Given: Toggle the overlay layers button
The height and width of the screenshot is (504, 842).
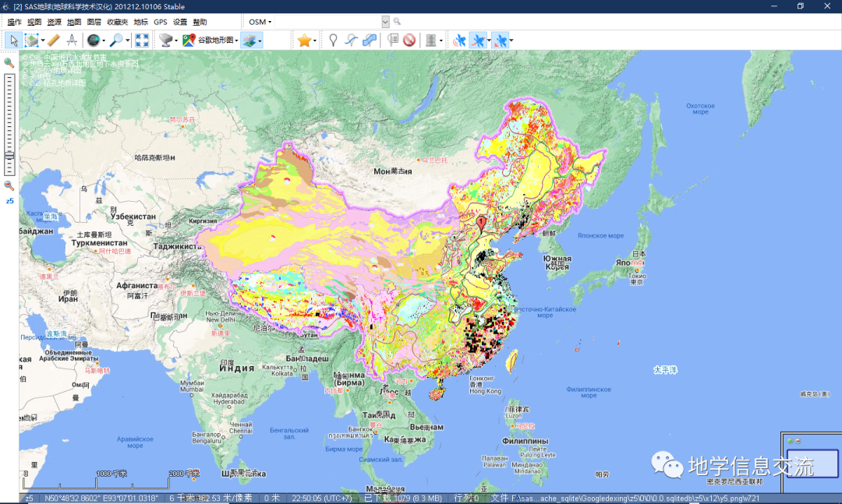Looking at the screenshot, I should pos(249,41).
